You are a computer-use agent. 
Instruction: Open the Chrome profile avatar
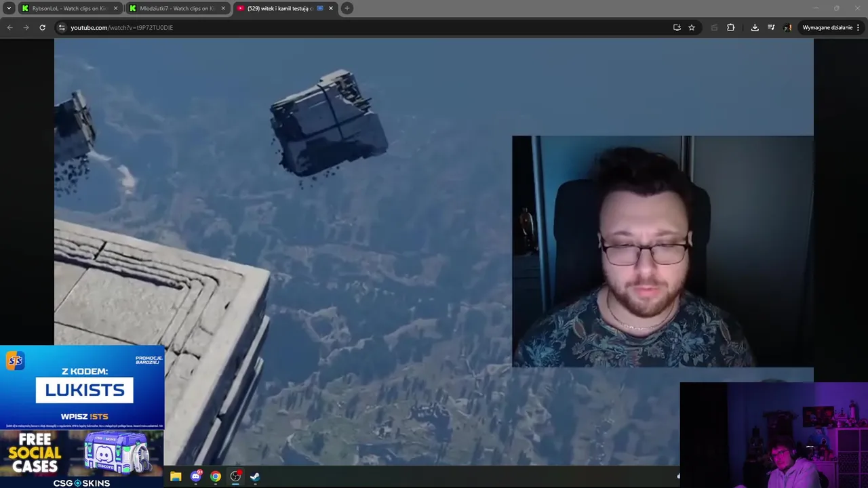tap(787, 27)
